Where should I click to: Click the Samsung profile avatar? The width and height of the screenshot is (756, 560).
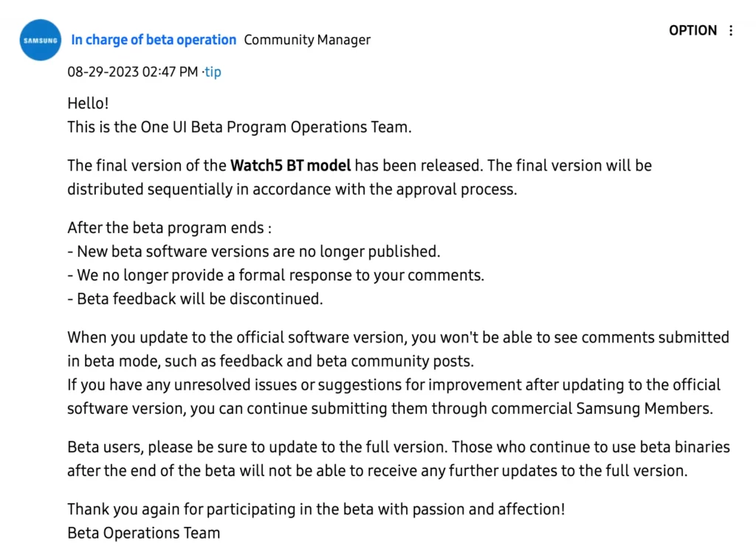tap(41, 40)
